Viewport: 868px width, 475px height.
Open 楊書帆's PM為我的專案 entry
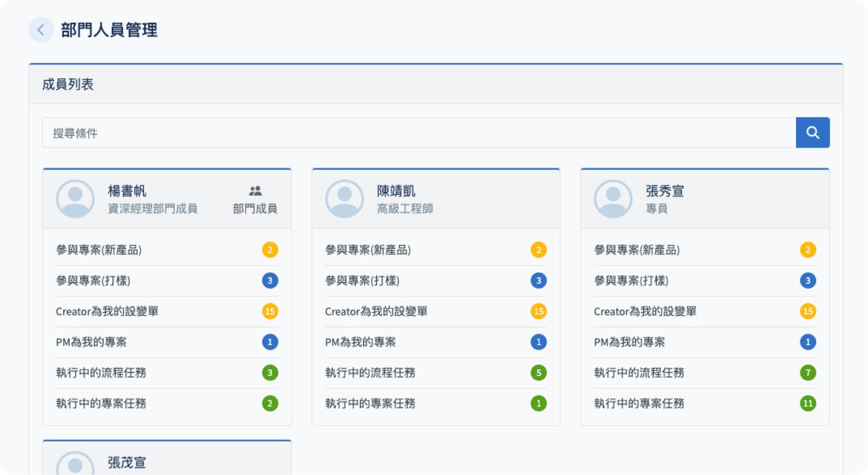coord(92,342)
